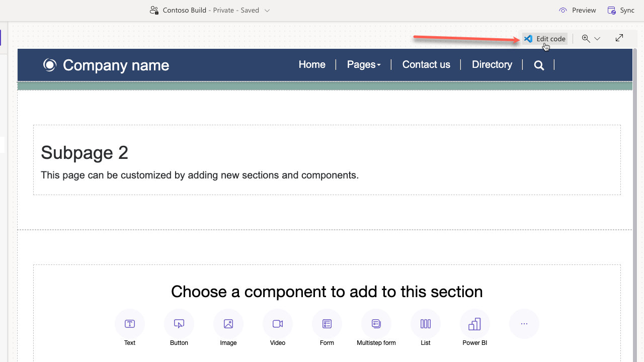644x362 pixels.
Task: Open the Directory navigation item
Action: (492, 64)
